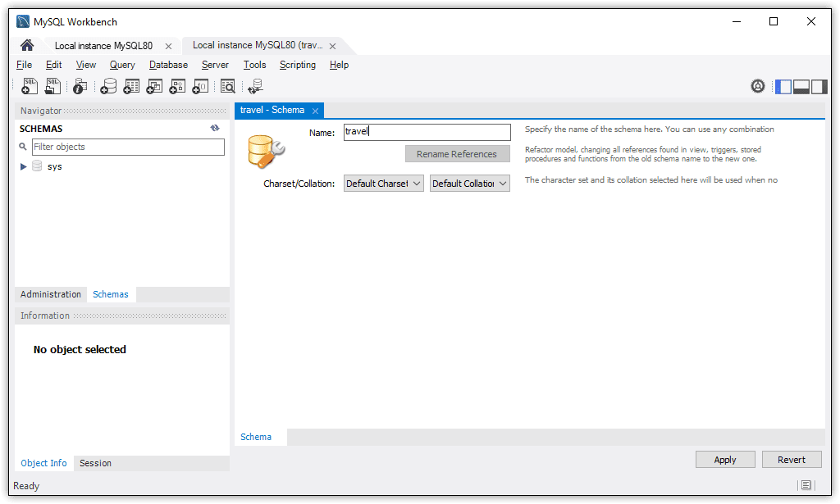
Task: Click the create new function icon
Action: pyautogui.click(x=199, y=85)
